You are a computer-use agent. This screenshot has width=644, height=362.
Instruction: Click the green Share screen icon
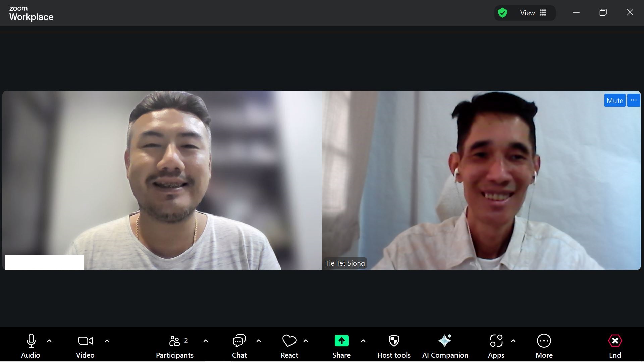pyautogui.click(x=341, y=341)
